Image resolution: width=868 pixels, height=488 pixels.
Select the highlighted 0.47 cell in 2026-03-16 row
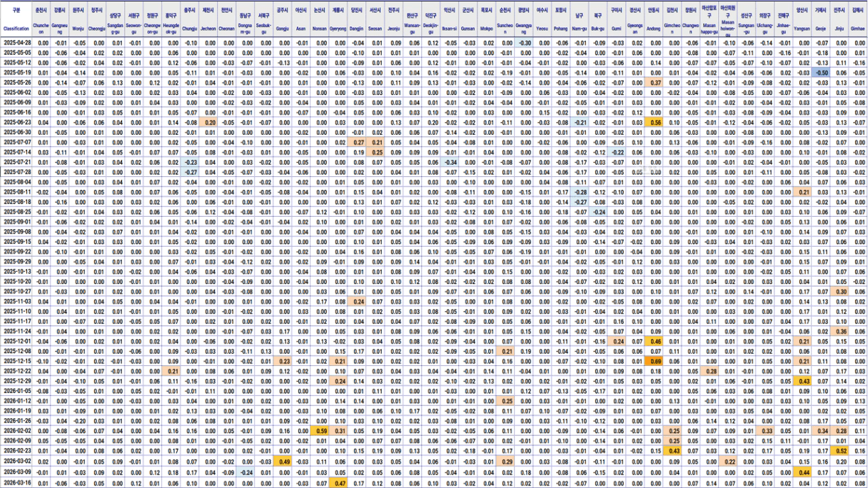(x=338, y=484)
